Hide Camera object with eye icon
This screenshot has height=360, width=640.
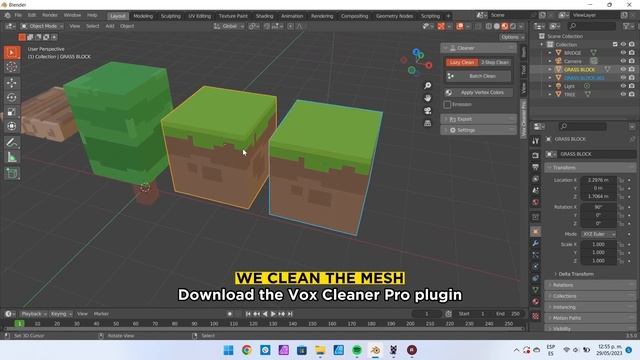[623, 61]
